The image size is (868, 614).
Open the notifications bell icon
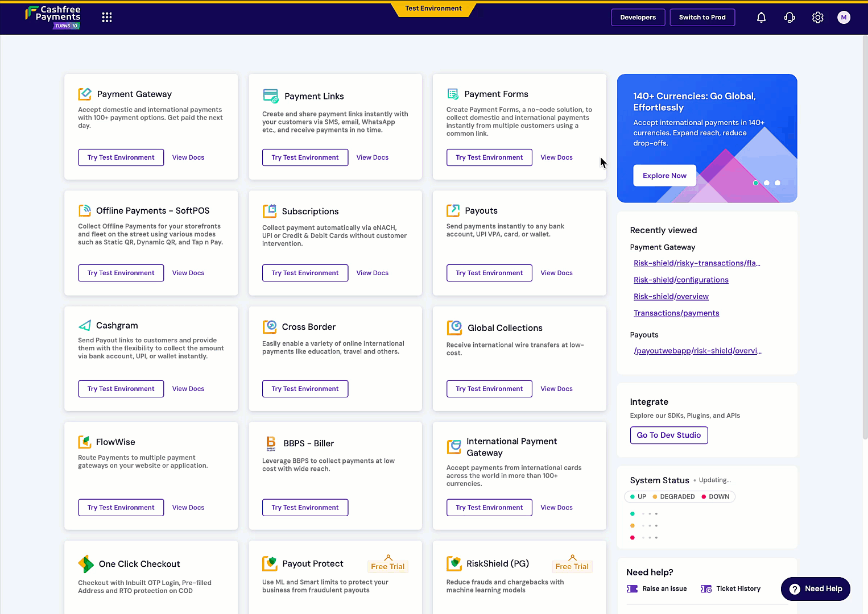click(761, 18)
